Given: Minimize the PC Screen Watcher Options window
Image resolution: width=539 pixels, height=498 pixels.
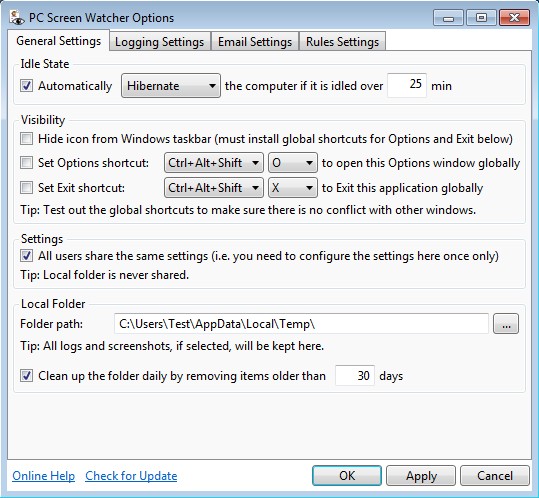Looking at the screenshot, I should [x=448, y=18].
